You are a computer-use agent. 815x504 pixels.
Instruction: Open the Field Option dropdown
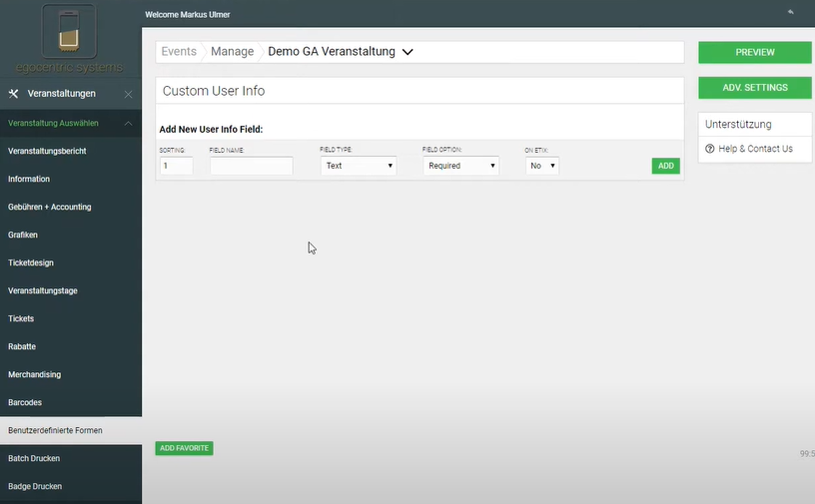click(x=460, y=166)
